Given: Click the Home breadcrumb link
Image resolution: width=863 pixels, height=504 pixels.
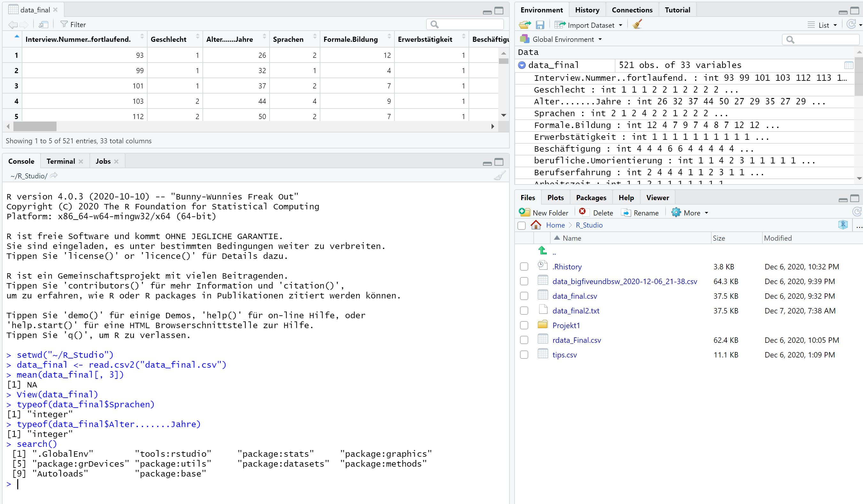Looking at the screenshot, I should point(555,225).
